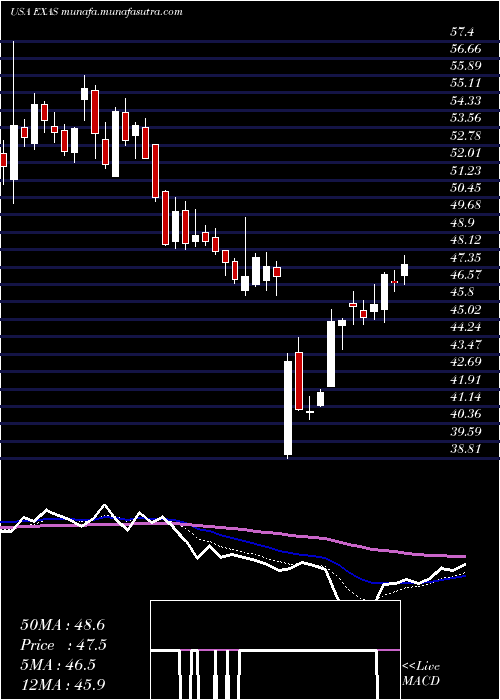Click the 45.02 price axis label
The height and width of the screenshot is (700, 500).
point(466,310)
